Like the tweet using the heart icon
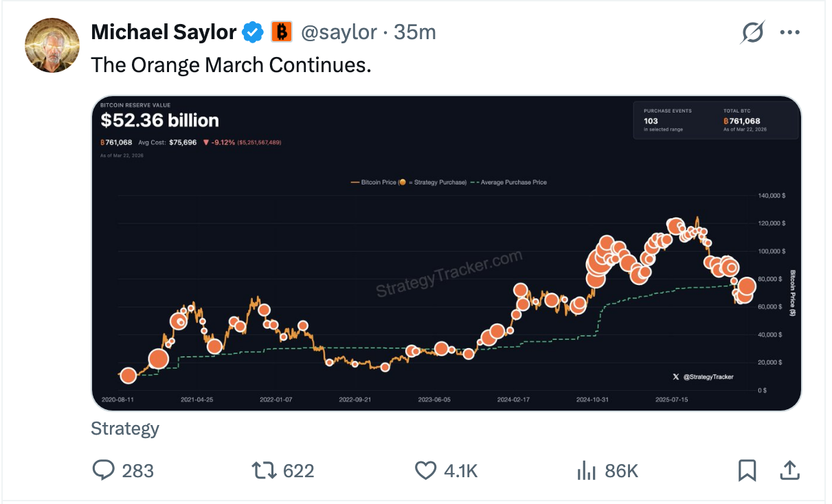This screenshot has height=504, width=832. pos(425,471)
